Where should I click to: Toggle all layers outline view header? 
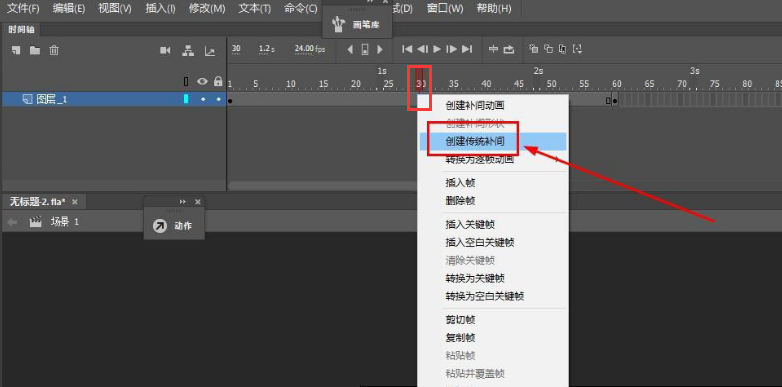186,81
